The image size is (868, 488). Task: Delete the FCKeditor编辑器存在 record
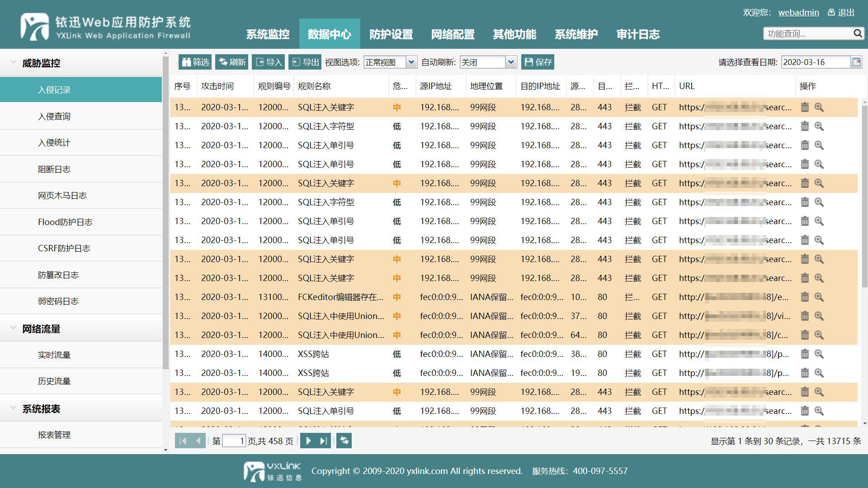coord(805,297)
